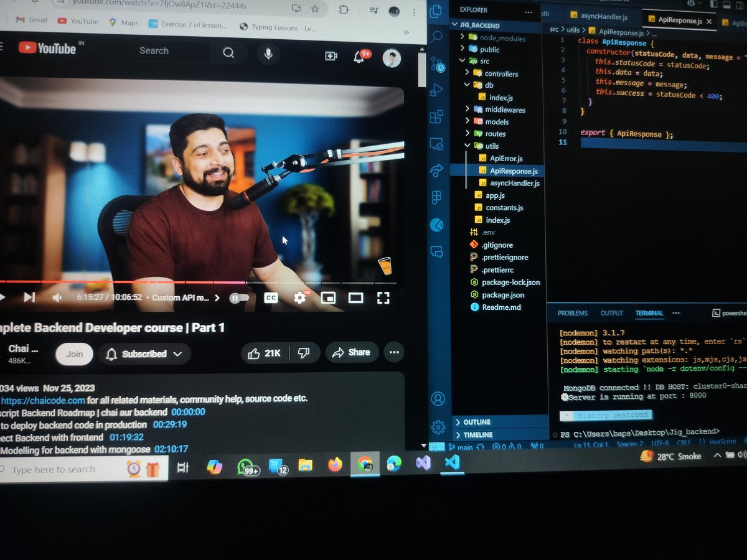Screen dimensions: 747x560
Task: Open the Maps bookmark
Action: (124, 22)
